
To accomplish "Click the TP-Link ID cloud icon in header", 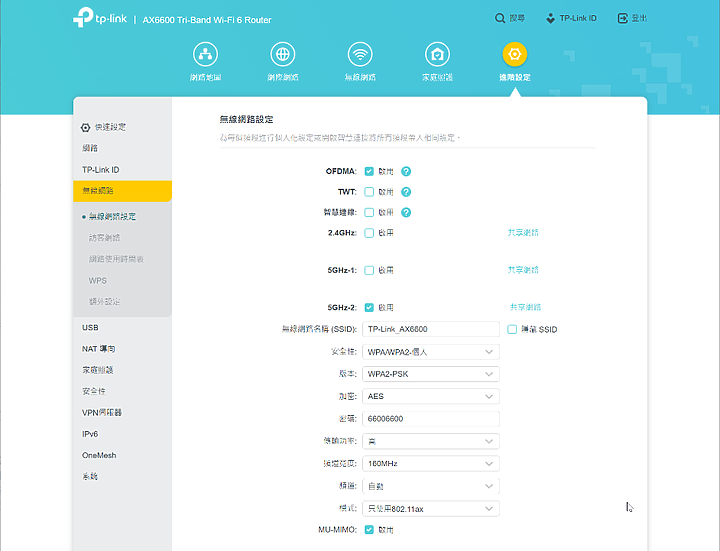I will pyautogui.click(x=550, y=18).
